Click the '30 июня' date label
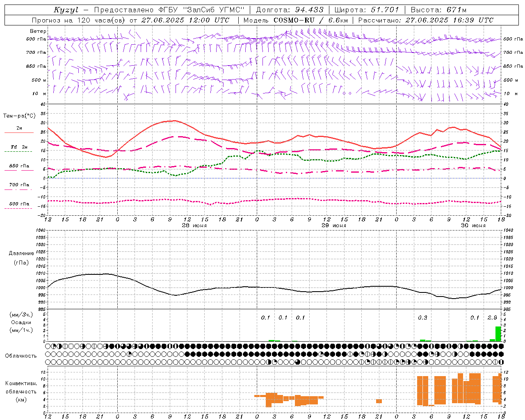 click(x=473, y=226)
